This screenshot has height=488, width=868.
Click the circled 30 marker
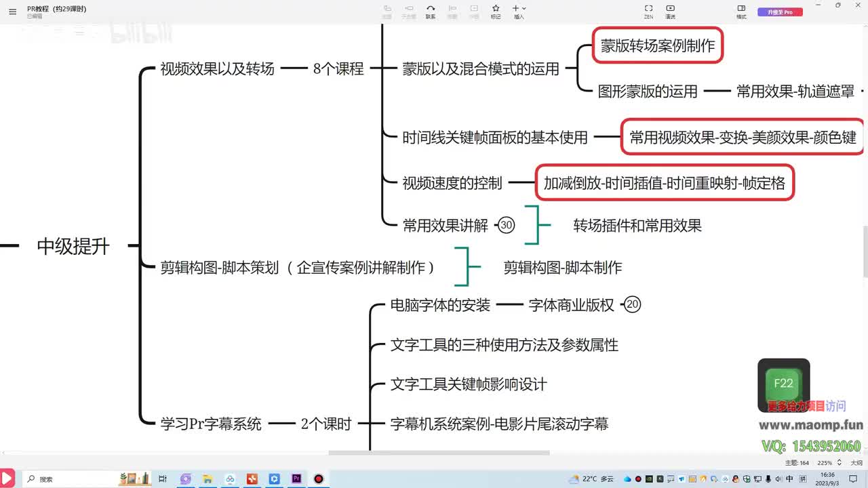[x=507, y=225]
